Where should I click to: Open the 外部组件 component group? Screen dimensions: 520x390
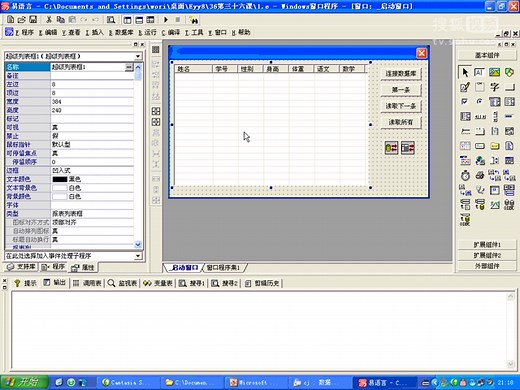click(487, 266)
